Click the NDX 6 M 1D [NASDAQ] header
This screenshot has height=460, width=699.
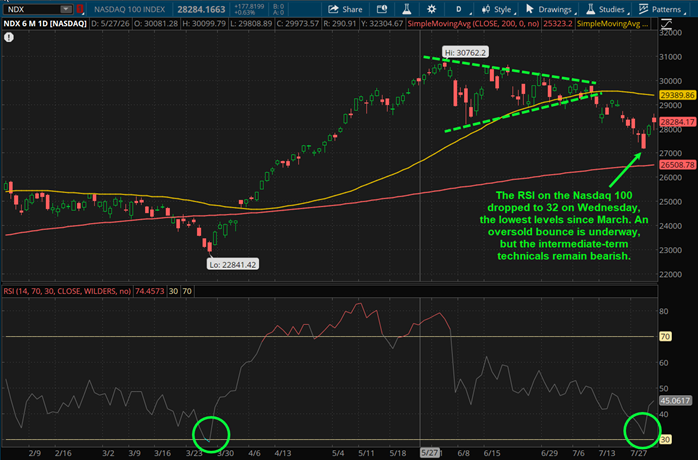(x=45, y=24)
